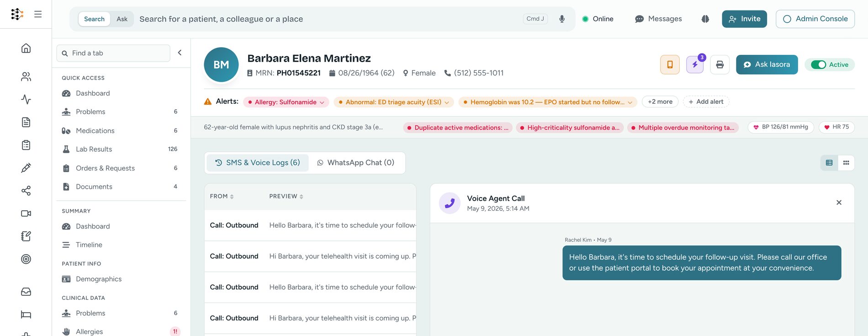This screenshot has height=336, width=868.
Task: Close the Voice Agent Call panel
Action: tap(839, 203)
